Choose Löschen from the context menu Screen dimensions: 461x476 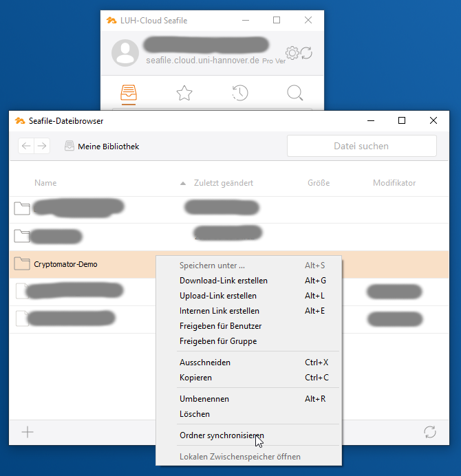(249, 414)
